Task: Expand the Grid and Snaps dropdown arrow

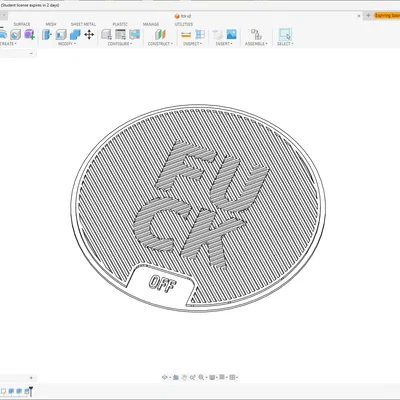Action: (226, 378)
